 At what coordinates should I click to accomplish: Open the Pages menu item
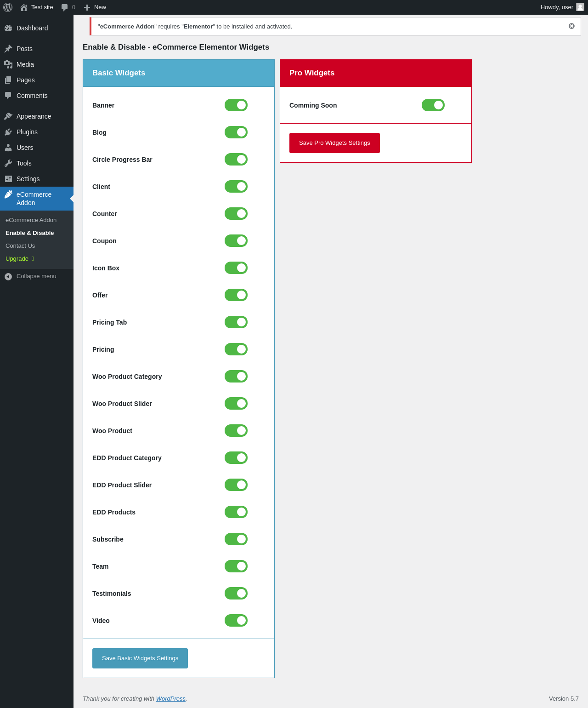click(37, 80)
